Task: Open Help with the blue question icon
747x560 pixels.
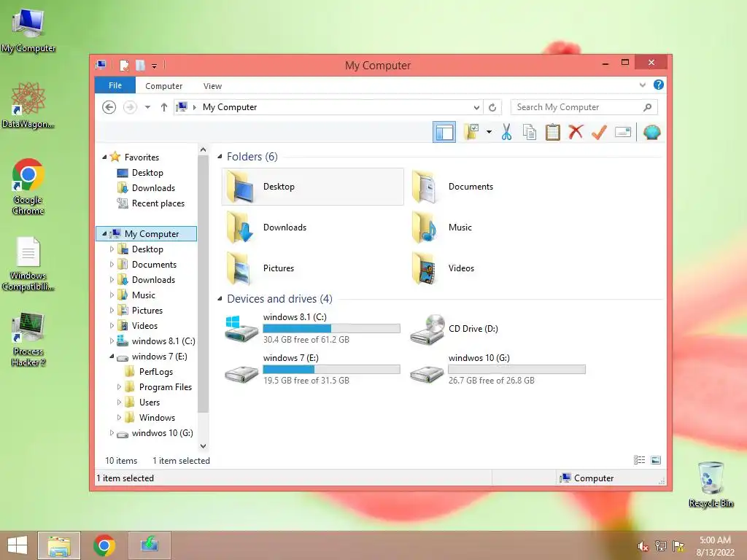Action: click(659, 85)
